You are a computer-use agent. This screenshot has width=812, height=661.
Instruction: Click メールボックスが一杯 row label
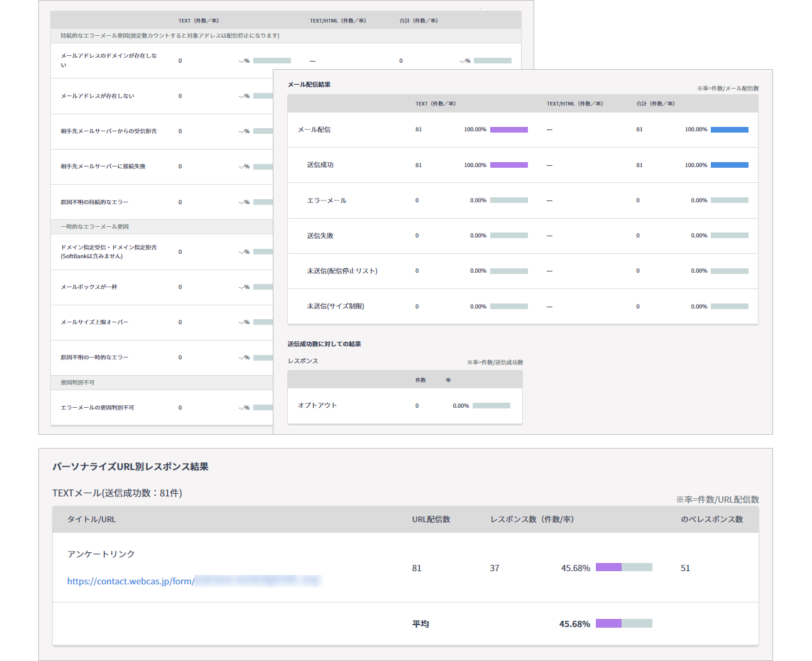click(x=89, y=287)
